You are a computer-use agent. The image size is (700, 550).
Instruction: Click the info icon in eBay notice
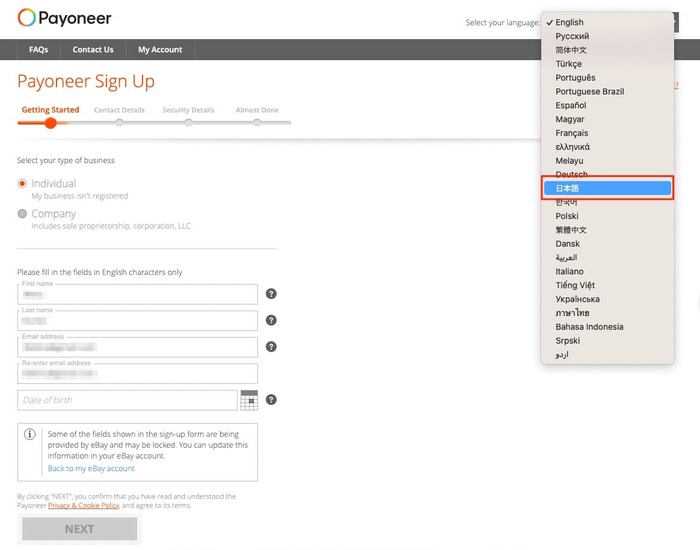point(30,435)
